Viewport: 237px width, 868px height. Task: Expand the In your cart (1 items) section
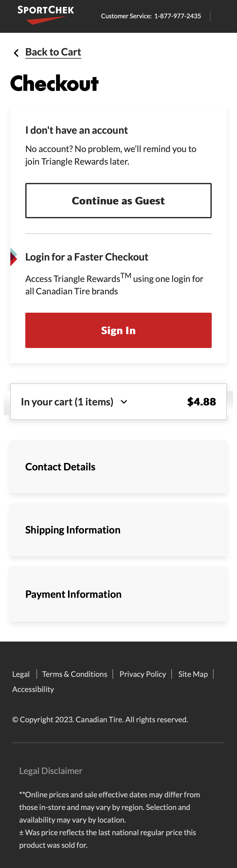click(x=67, y=401)
